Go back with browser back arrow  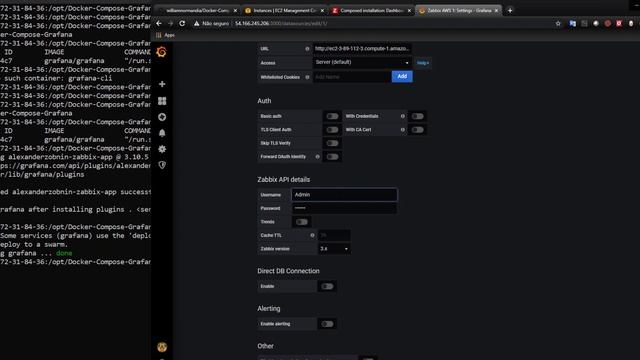tap(159, 24)
